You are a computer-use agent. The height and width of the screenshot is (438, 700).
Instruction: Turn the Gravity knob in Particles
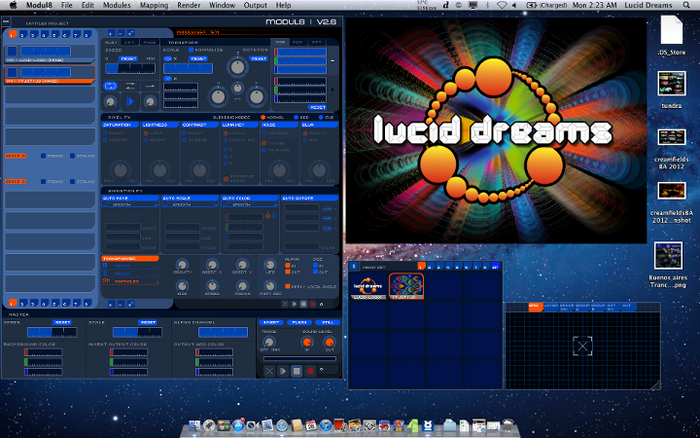point(182,264)
